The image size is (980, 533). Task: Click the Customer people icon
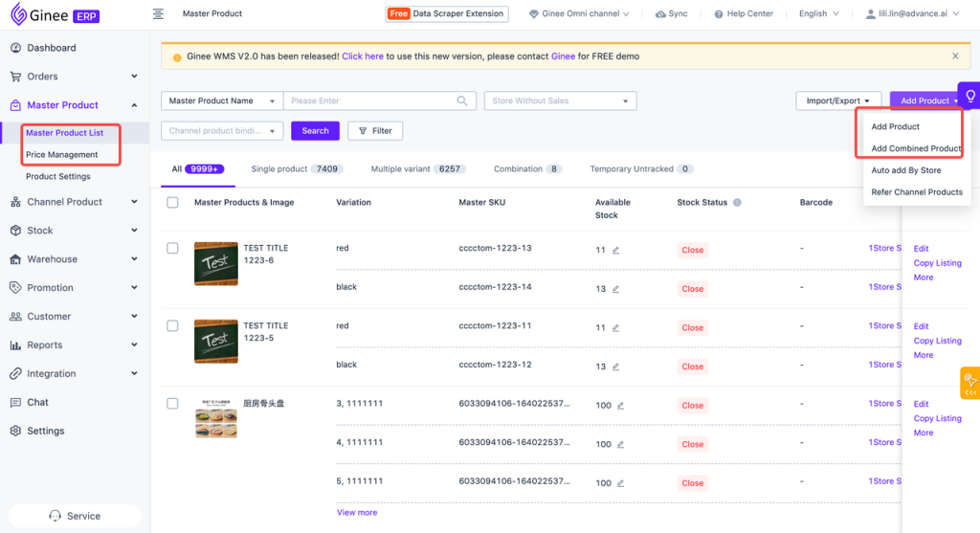point(15,316)
